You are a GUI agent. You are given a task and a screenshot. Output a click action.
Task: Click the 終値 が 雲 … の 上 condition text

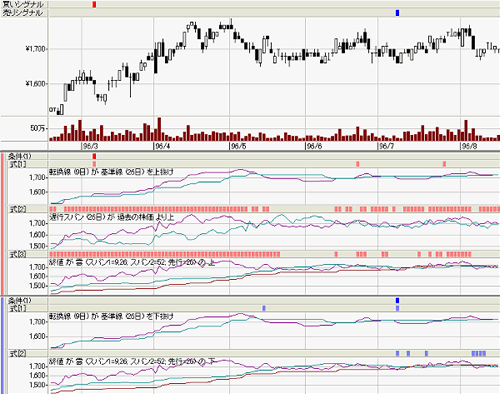tap(132, 263)
